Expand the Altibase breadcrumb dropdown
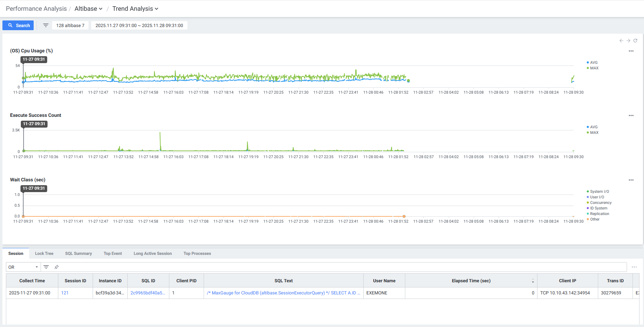 [88, 9]
